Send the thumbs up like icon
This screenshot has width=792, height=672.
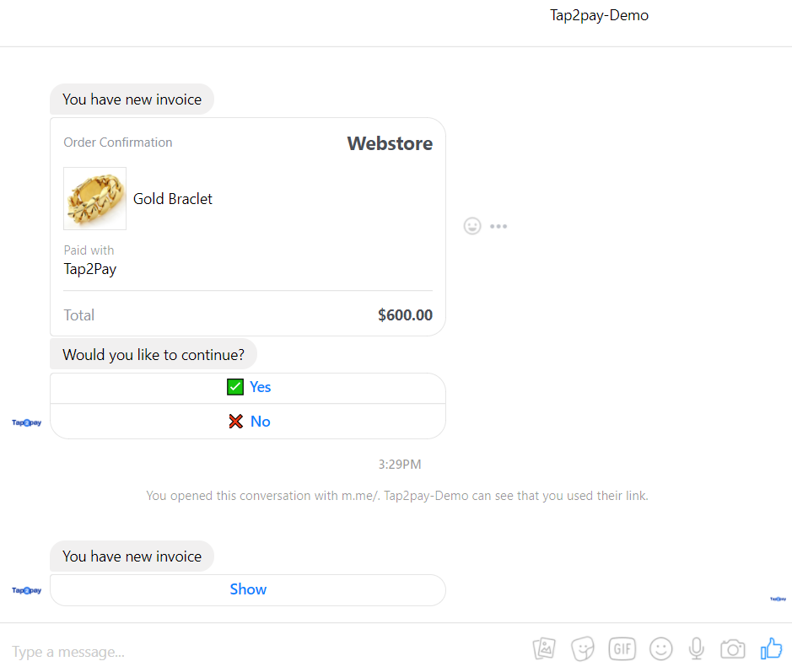[x=771, y=648]
